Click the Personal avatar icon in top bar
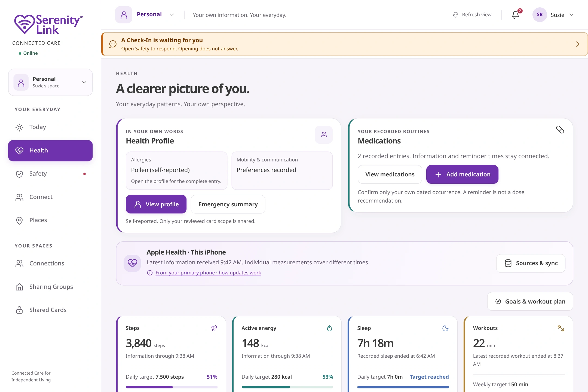This screenshot has width=588, height=392. [x=124, y=15]
